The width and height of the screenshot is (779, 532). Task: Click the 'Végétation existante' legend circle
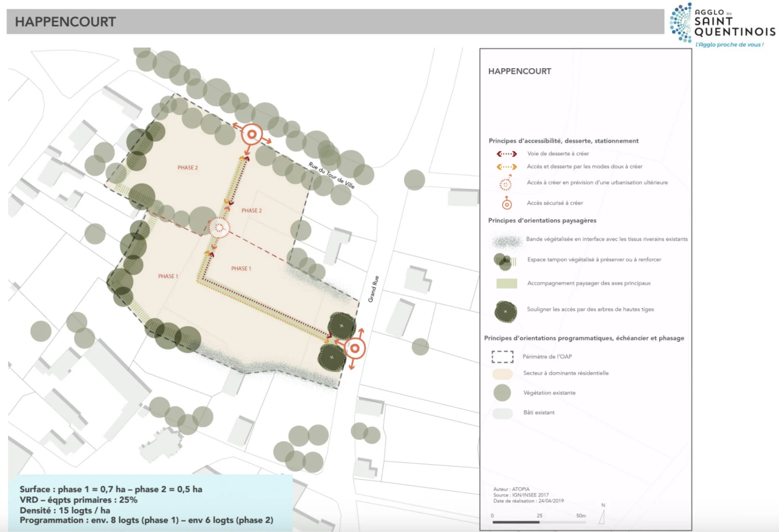click(502, 393)
